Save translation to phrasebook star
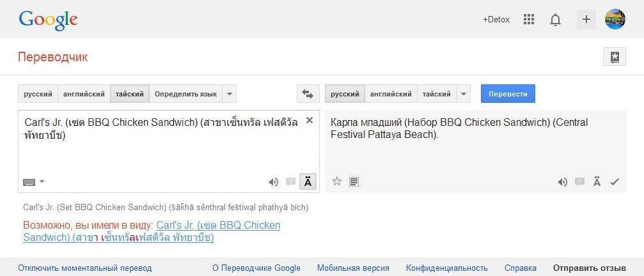Viewport: 644px width, 276px height. coord(337,181)
